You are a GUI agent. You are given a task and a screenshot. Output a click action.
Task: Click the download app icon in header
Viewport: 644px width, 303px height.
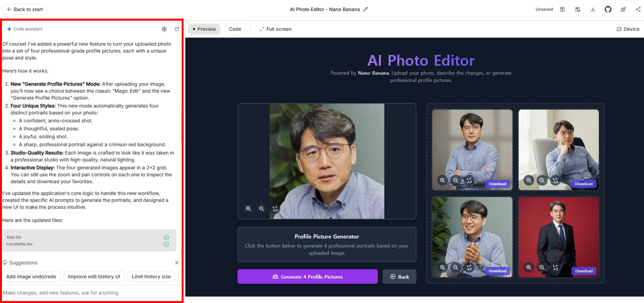point(593,9)
